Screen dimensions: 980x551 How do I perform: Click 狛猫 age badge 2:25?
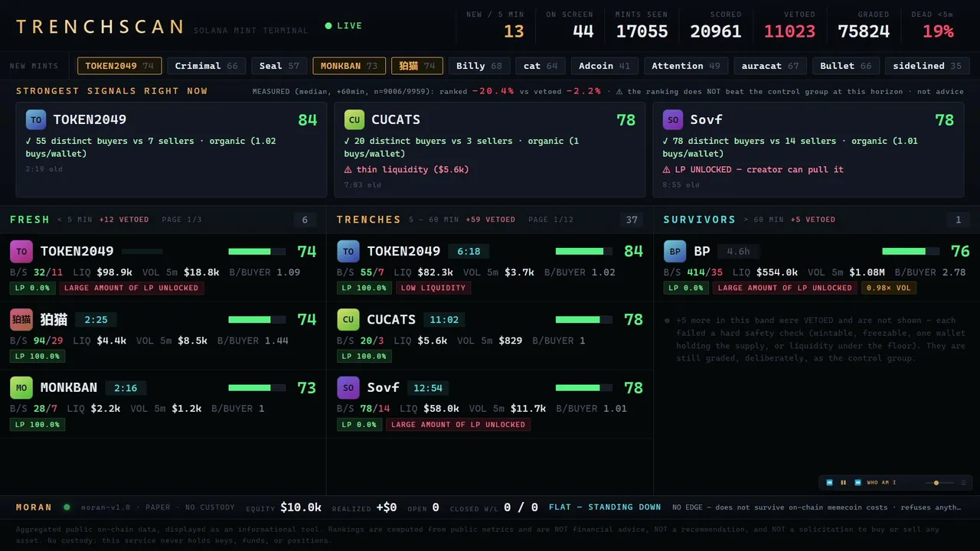click(96, 320)
